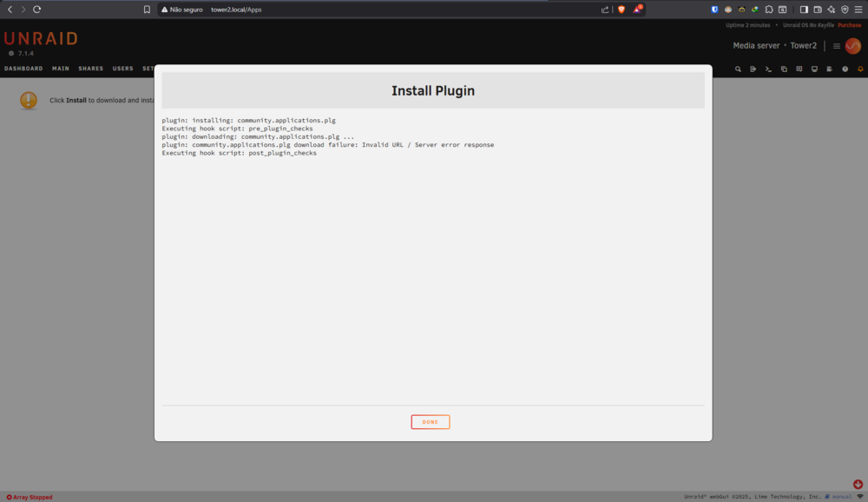Select 'Executing hook script: pre_plugin_checks' line
The height and width of the screenshot is (502, 868).
click(237, 129)
